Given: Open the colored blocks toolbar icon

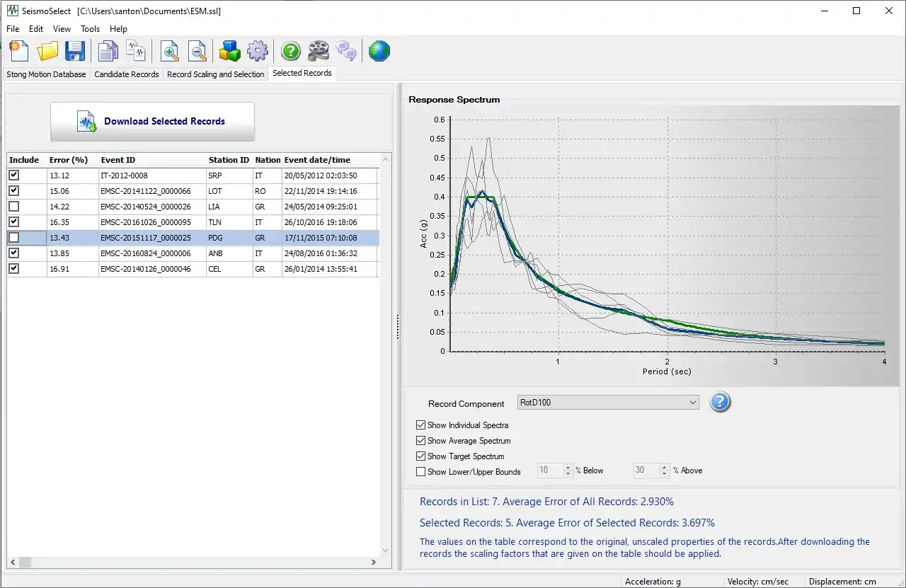Looking at the screenshot, I should 230,51.
